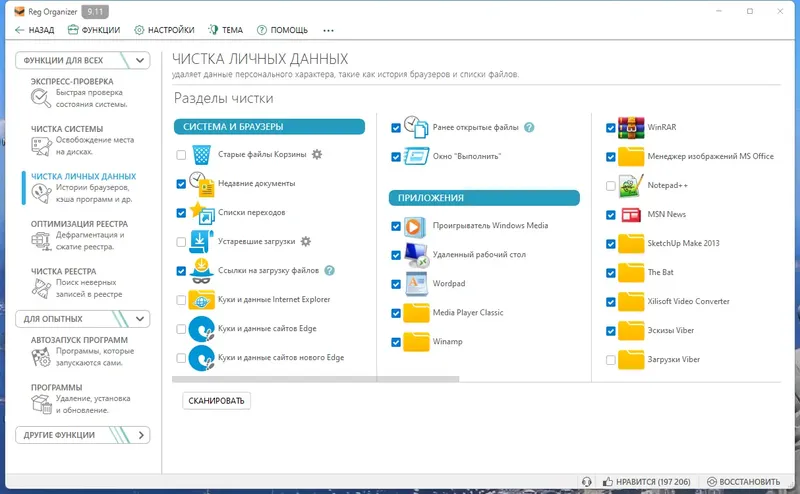Click the SketchUp Make 2013 folder icon

631,244
